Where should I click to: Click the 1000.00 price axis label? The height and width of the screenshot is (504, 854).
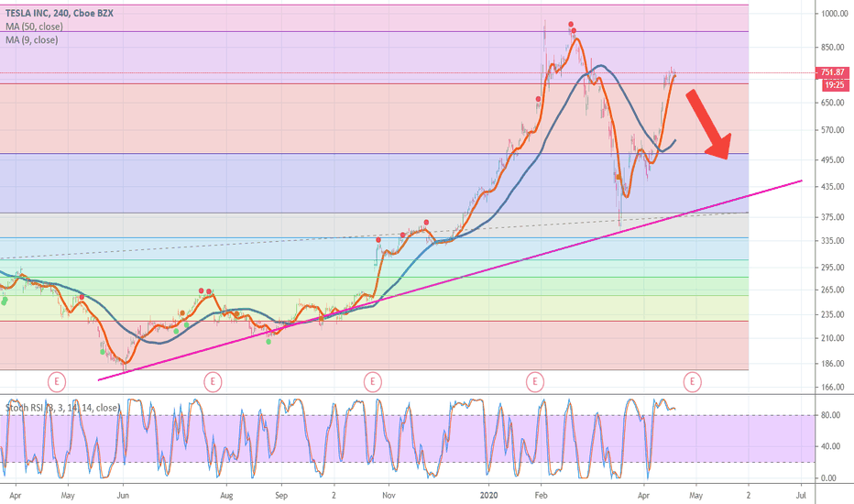click(835, 14)
